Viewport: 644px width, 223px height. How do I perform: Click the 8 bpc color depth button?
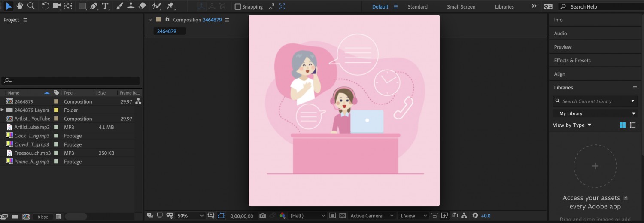click(43, 217)
